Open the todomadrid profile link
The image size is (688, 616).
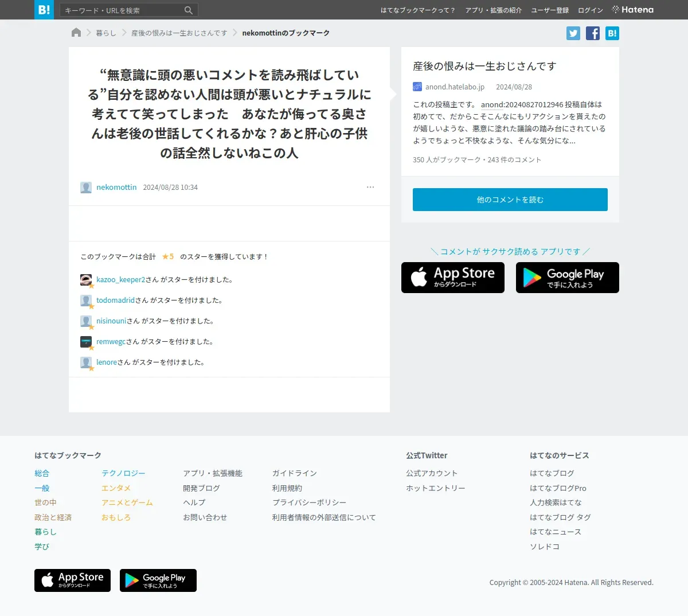pos(116,301)
